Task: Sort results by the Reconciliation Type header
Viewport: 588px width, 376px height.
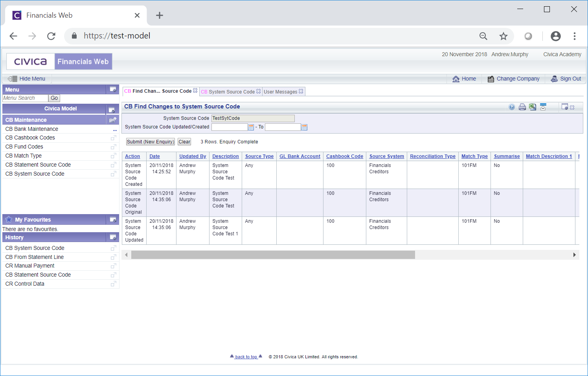Action: click(433, 156)
